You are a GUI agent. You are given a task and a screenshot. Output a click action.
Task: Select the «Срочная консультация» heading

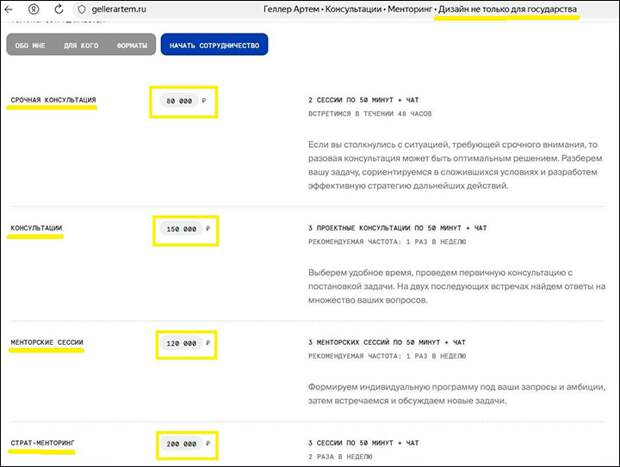(53, 100)
